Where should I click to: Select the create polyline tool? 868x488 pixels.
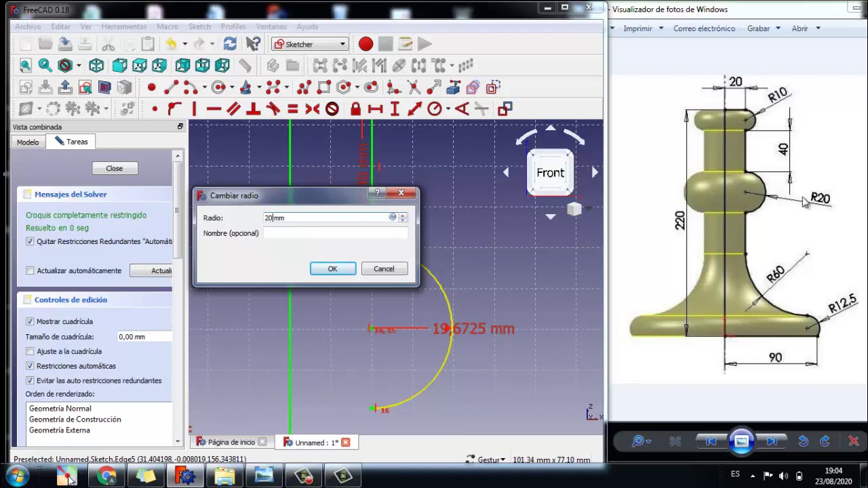(304, 87)
